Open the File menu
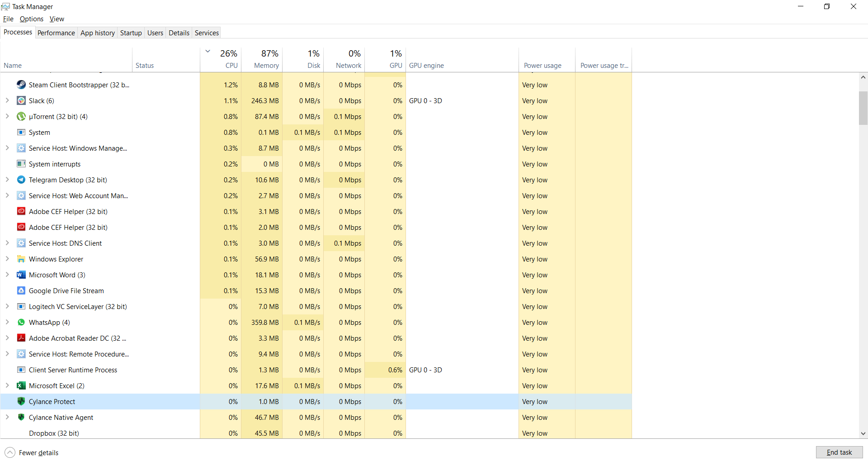This screenshot has height=466, width=868. [x=8, y=19]
